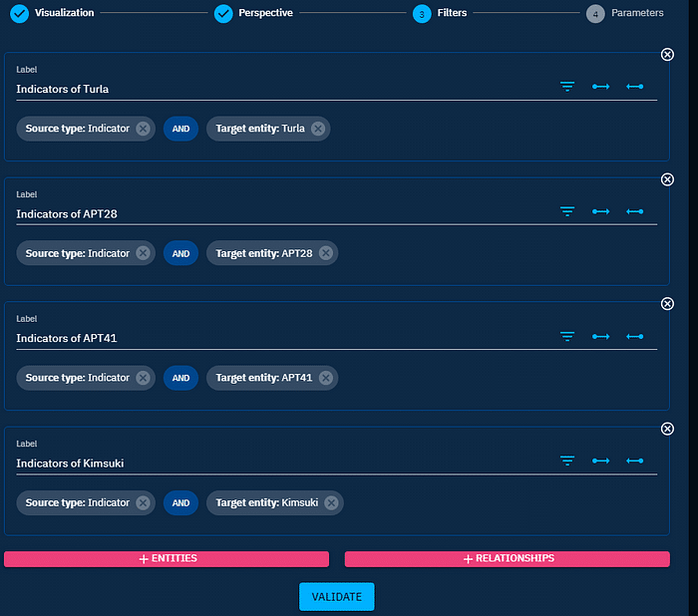Toggle AND operator in Kimsuki filter
Screen dimensions: 698x616
pyautogui.click(x=180, y=503)
